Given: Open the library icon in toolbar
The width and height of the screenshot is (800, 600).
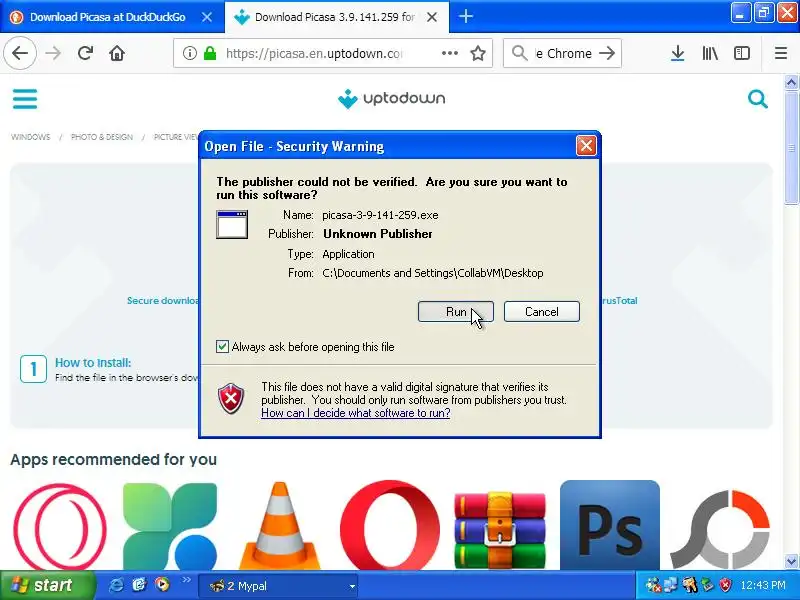Looking at the screenshot, I should (x=710, y=53).
